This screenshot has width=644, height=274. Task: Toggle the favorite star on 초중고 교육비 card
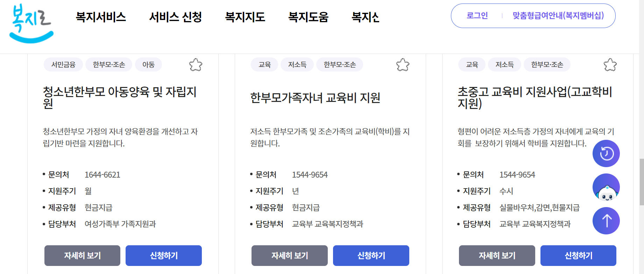[611, 65]
